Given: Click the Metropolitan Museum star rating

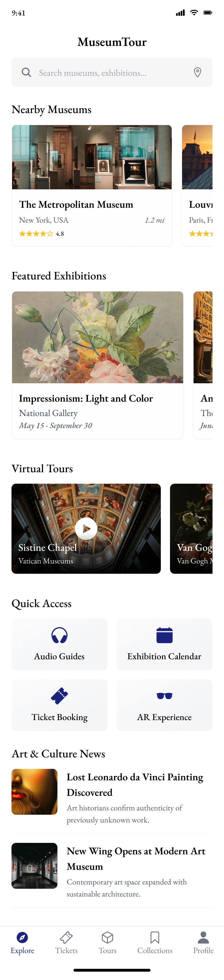Looking at the screenshot, I should click(36, 234).
